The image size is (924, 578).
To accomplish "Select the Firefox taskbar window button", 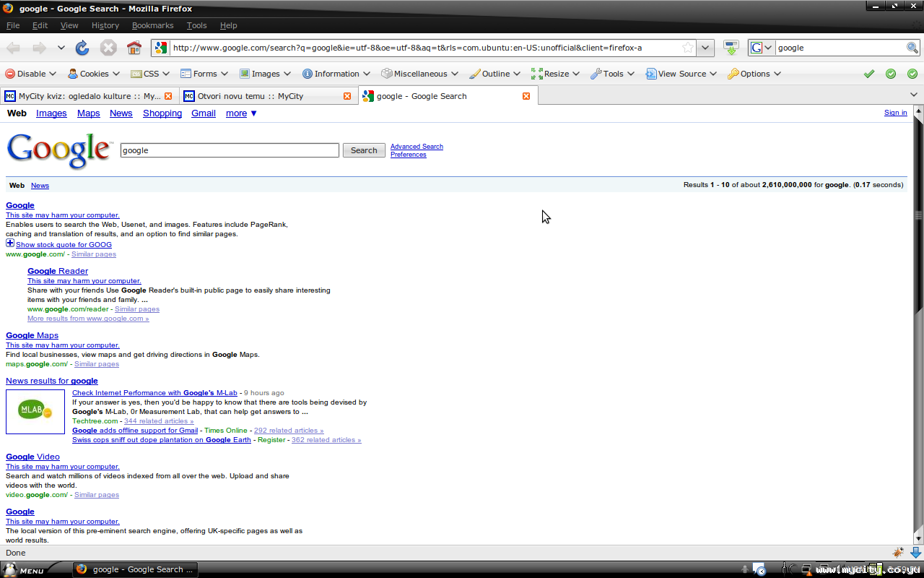I will [135, 569].
